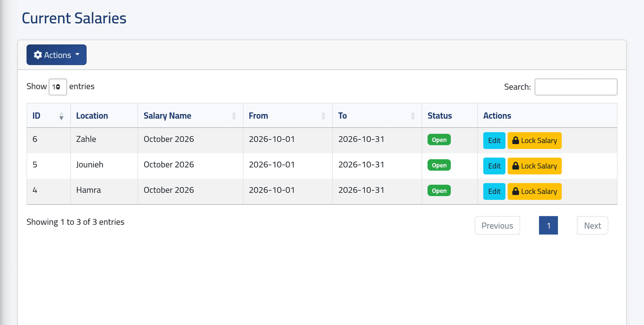Click the Open status badge for Hamra
Screen dimensions: 644x325
[x=439, y=190]
